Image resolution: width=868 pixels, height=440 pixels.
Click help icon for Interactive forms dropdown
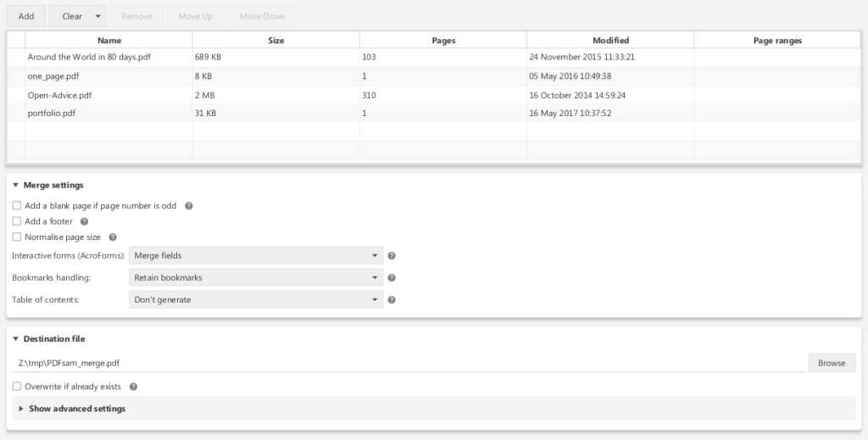(392, 256)
